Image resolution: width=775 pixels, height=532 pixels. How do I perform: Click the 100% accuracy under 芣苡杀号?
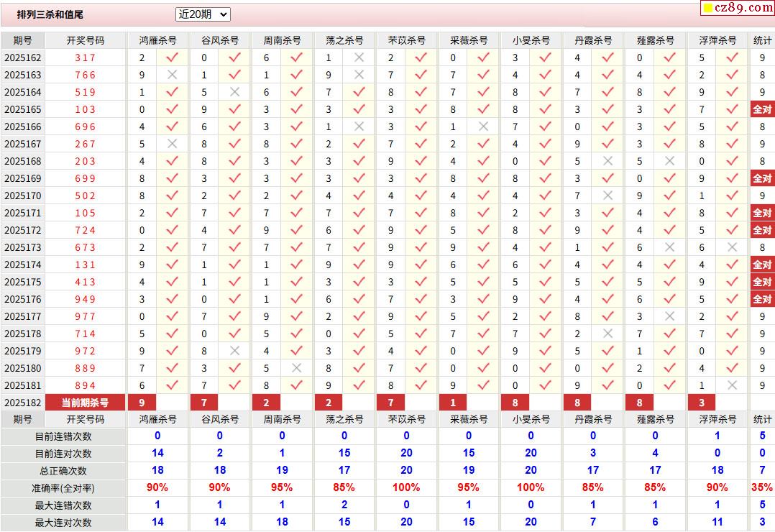[x=406, y=487]
